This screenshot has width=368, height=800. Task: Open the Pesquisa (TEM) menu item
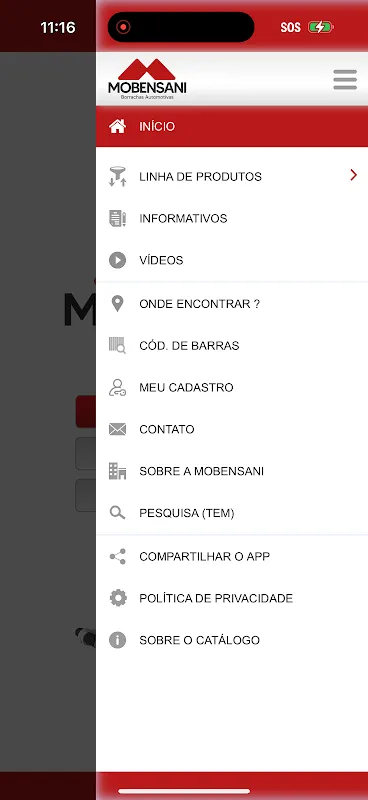click(232, 513)
